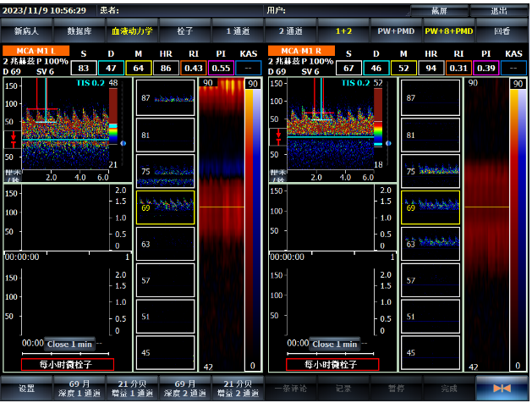Click MCA-M1 R red-blue velocity color scale bar
The height and width of the screenshot is (403, 532).
click(x=518, y=225)
